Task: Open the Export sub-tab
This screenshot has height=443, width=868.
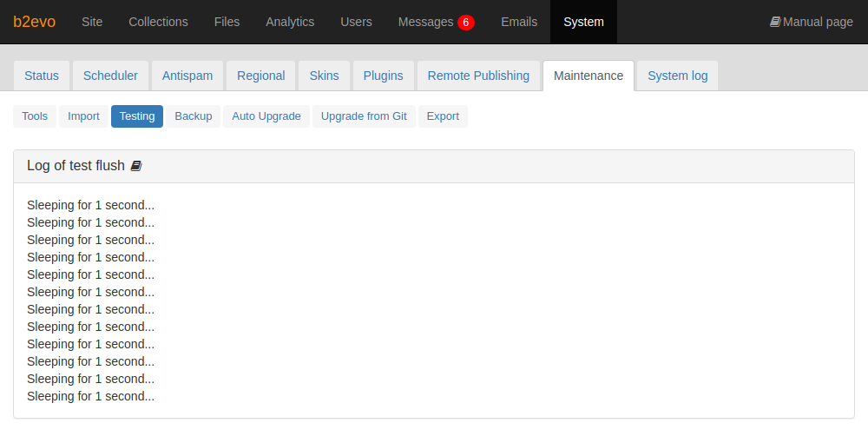Action: pyautogui.click(x=443, y=116)
